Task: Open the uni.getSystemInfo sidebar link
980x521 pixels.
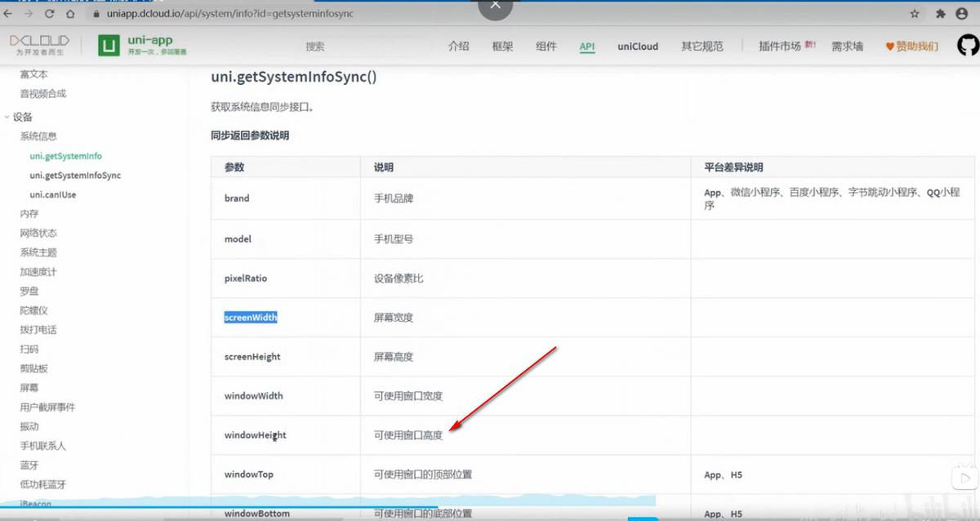Action: [65, 155]
